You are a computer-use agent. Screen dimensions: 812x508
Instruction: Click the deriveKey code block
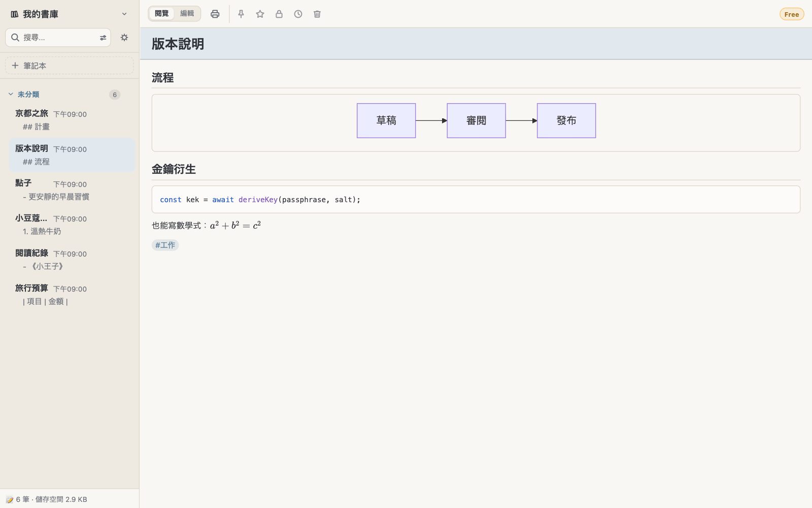pos(476,200)
